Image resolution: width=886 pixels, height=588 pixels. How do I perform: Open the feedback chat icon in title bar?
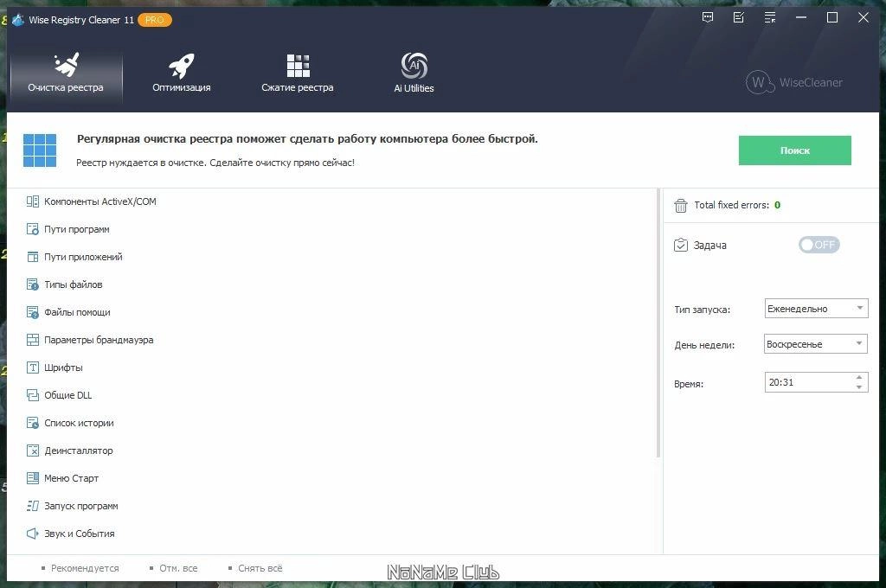708,17
